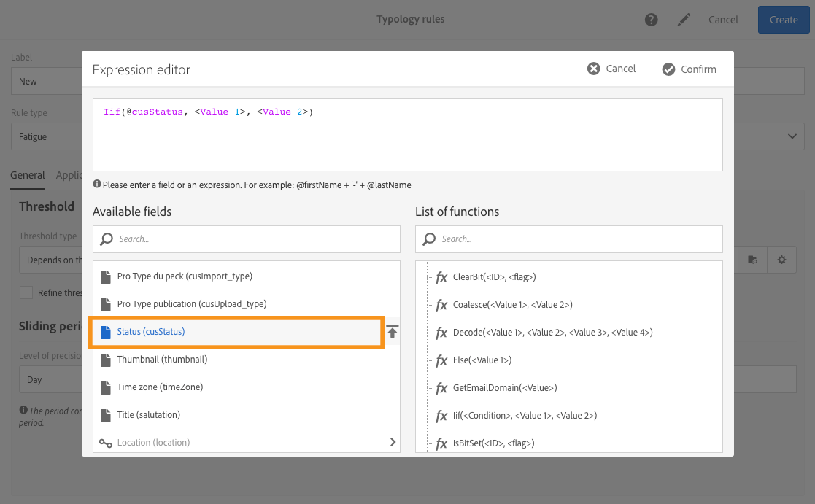Click the file icon beside Thumbnail field

106,360
